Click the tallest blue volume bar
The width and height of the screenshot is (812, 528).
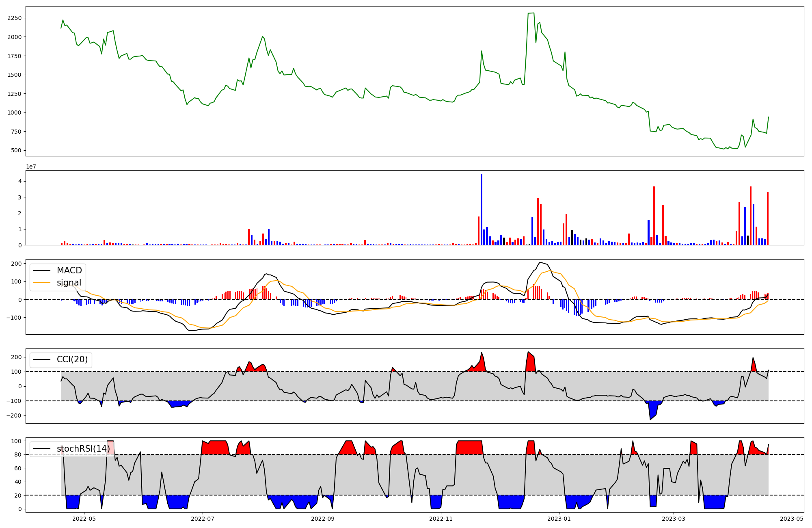pos(482,209)
